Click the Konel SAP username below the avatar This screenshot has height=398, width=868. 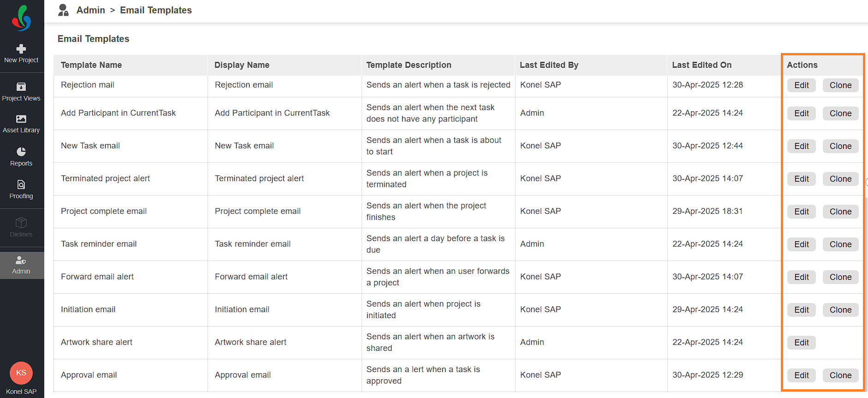[21, 392]
